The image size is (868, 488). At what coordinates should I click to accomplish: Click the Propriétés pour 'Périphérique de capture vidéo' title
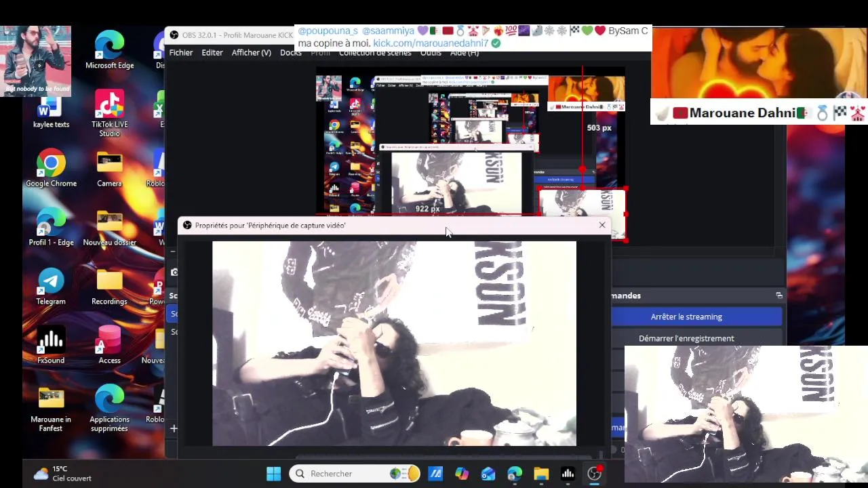tap(270, 225)
